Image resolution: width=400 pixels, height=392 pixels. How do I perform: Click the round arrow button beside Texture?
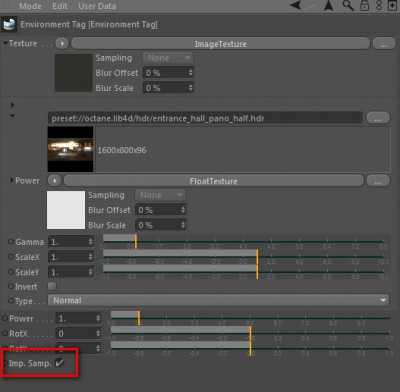(x=62, y=43)
